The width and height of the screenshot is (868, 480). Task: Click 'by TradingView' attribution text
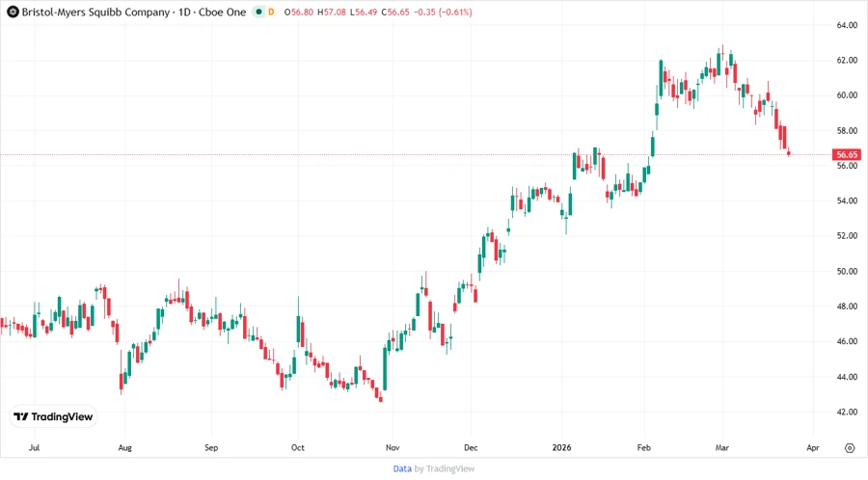(445, 468)
